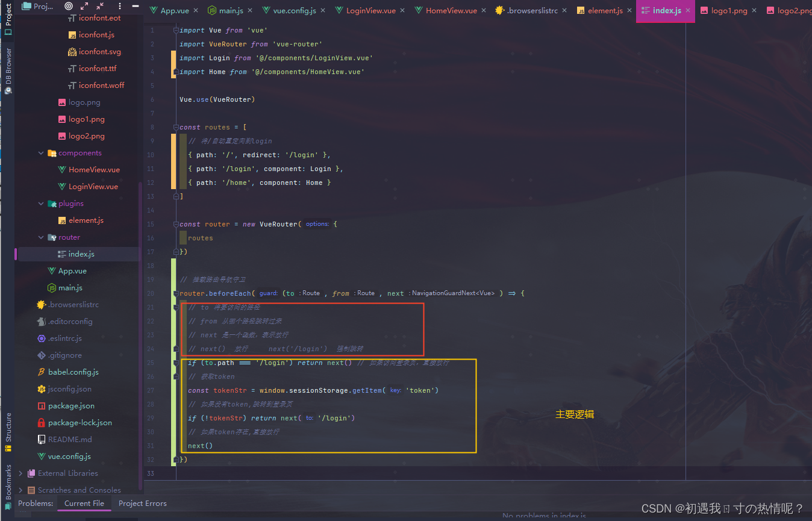Screen dimensions: 812x521
Task: Click the Expand All icon in Project panel
Action: click(x=84, y=6)
